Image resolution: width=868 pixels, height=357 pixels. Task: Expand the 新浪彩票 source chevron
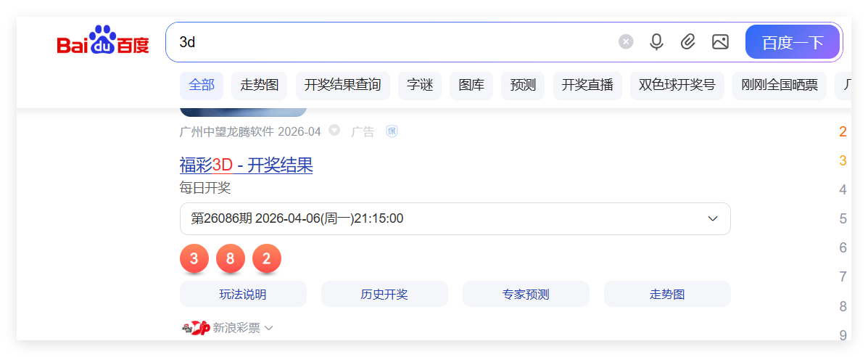tap(269, 328)
